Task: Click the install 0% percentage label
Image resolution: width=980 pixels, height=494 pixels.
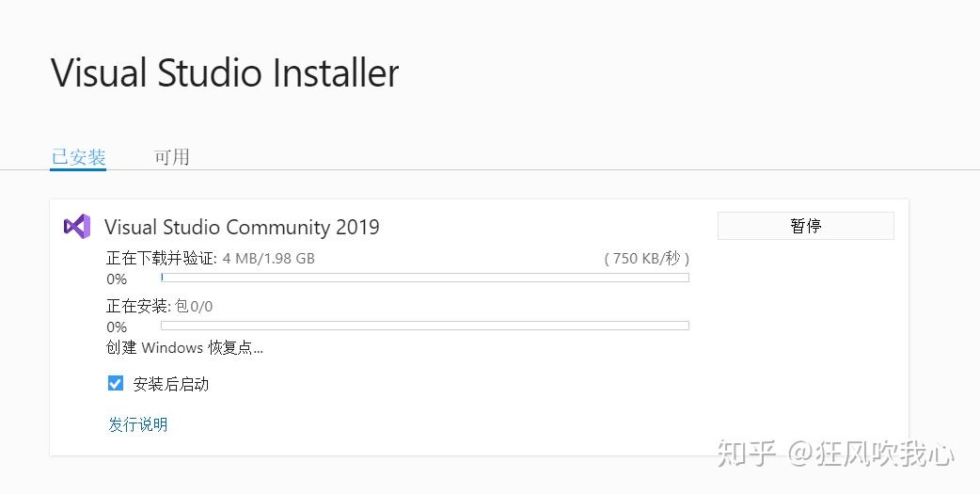Action: coord(117,327)
